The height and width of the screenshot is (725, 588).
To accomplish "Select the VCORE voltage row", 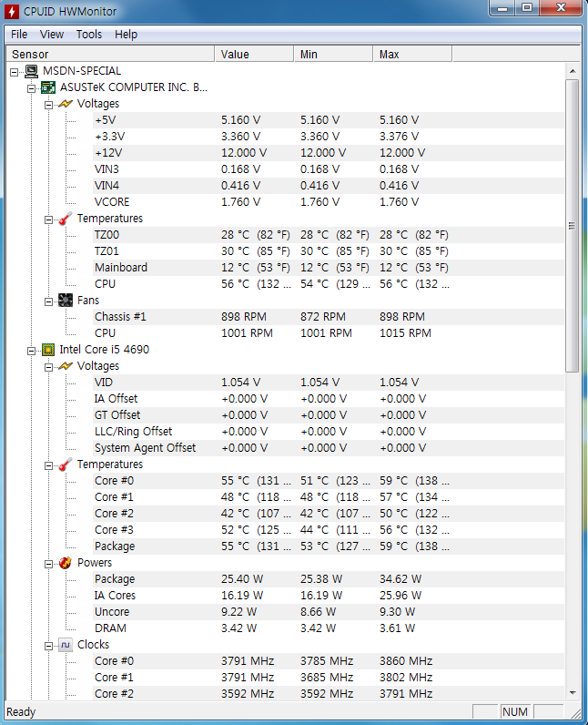I will coord(112,202).
